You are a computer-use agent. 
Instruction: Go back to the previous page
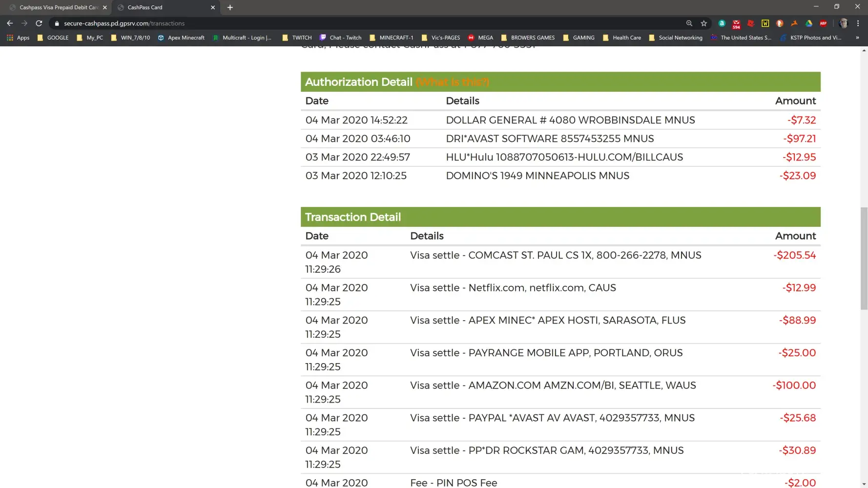pos(10,23)
